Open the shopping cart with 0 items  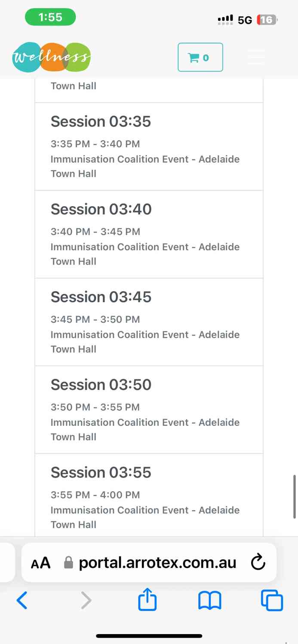click(x=200, y=57)
